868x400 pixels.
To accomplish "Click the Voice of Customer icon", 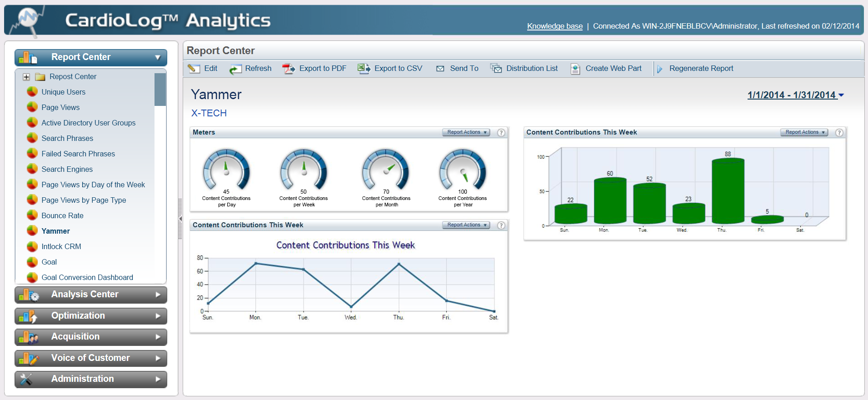I will click(29, 359).
